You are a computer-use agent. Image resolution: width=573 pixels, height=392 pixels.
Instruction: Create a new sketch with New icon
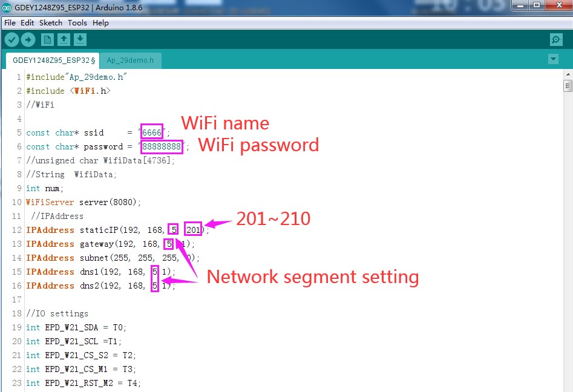[48, 39]
